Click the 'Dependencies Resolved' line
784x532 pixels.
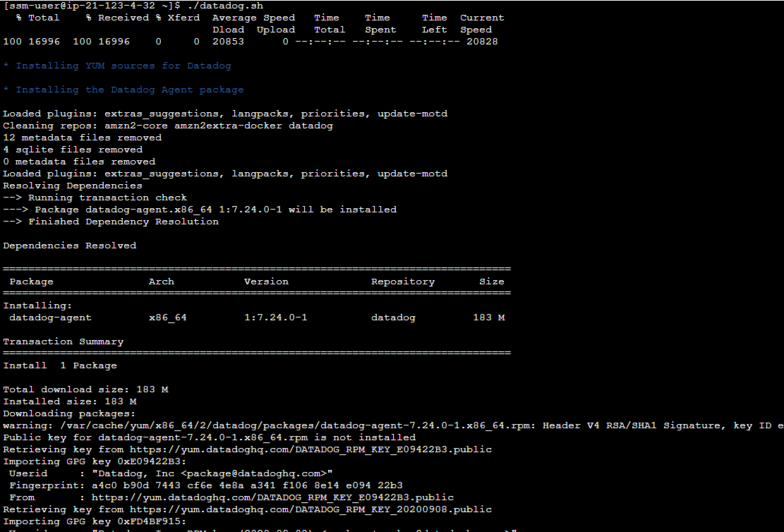69,246
